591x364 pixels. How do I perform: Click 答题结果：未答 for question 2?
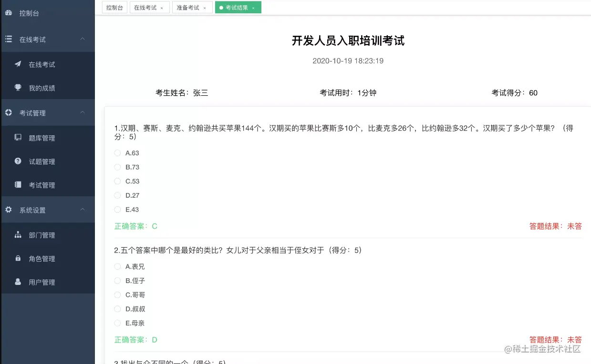click(556, 340)
